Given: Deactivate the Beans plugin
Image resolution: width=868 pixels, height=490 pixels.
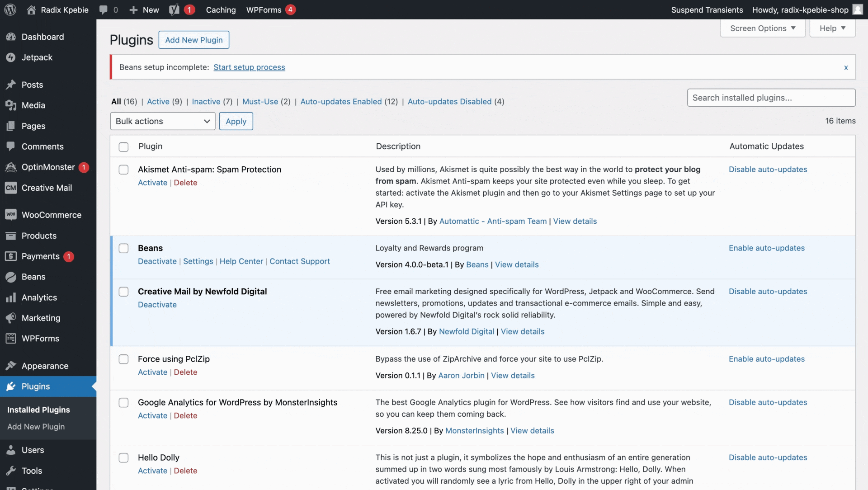Looking at the screenshot, I should click(157, 261).
